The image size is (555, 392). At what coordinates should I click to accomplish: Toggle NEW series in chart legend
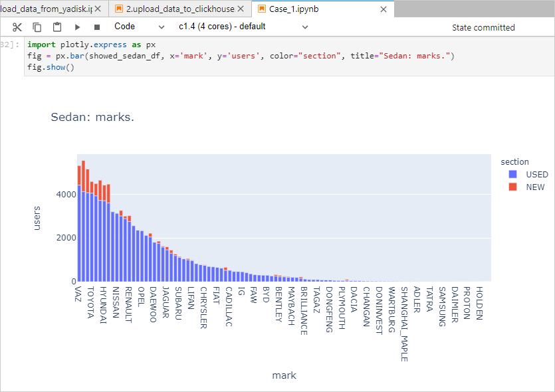pos(535,187)
